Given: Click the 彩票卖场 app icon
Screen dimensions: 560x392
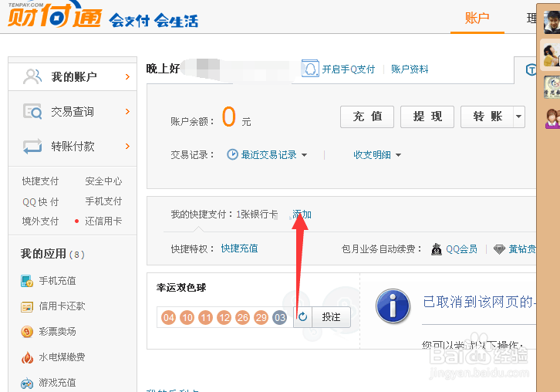Looking at the screenshot, I should (27, 332).
